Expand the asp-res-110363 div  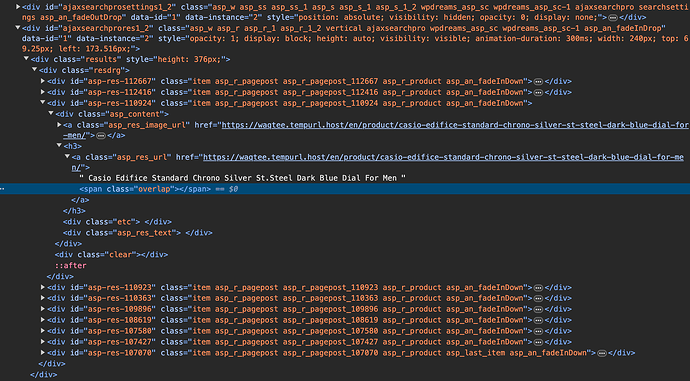[x=43, y=298]
